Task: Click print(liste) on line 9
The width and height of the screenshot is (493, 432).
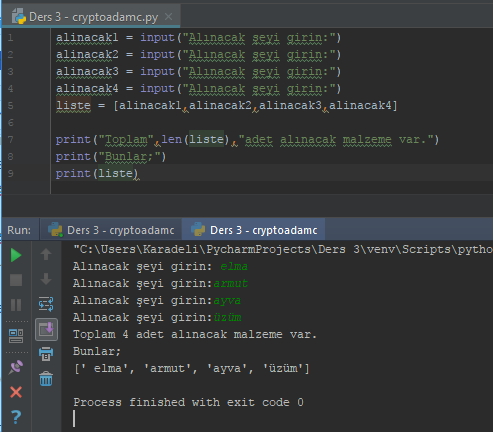Action: [97, 174]
